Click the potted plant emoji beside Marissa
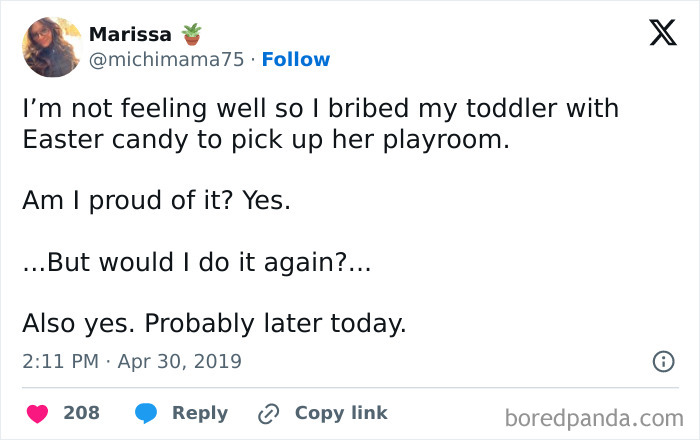700x440 pixels. click(x=191, y=35)
